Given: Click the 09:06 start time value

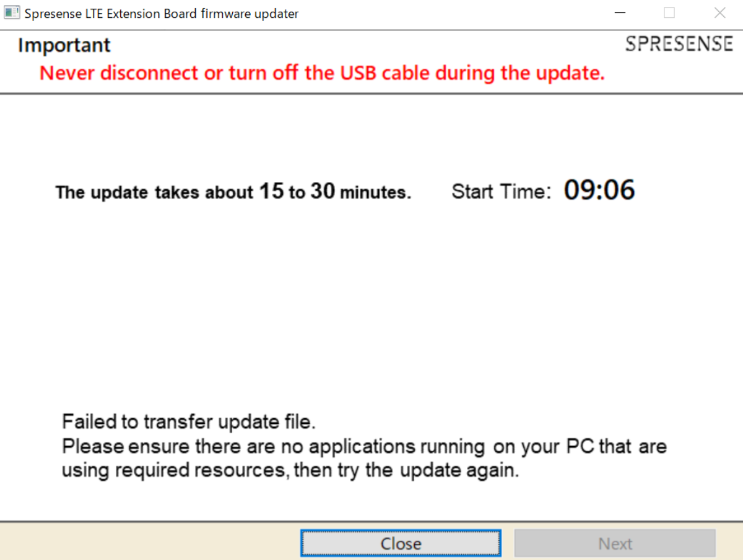Looking at the screenshot, I should (x=599, y=190).
